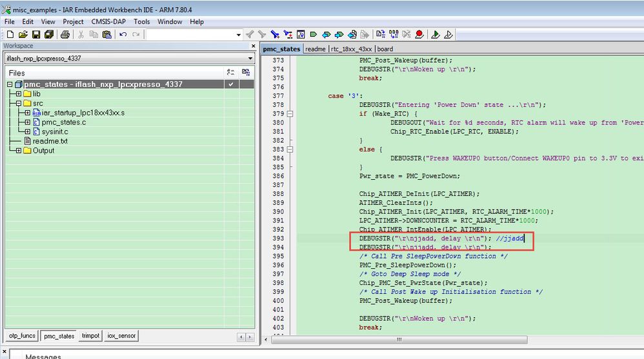
Task: Expand the sysinit.c file node
Action: [x=27, y=131]
